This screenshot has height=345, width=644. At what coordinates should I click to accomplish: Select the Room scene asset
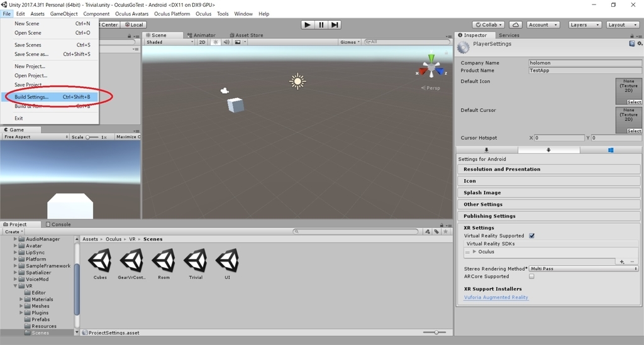pos(164,263)
